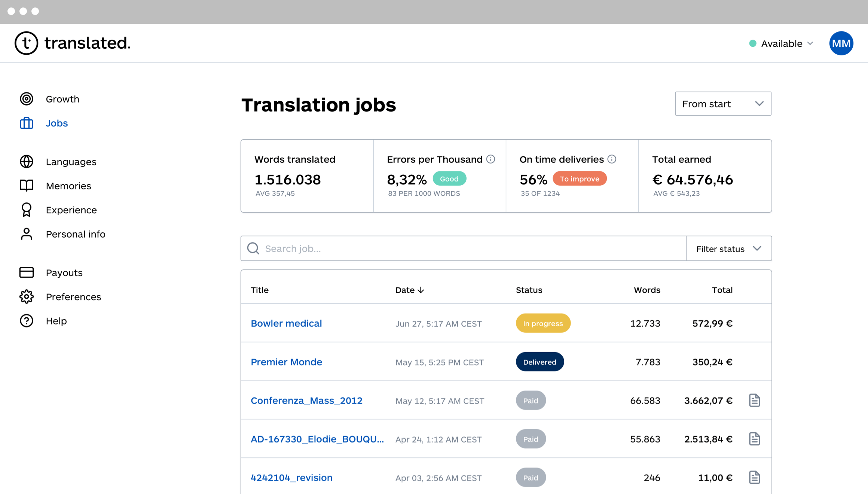The width and height of the screenshot is (868, 494).
Task: Click info icon next to Errors per Thousand
Action: (490, 159)
